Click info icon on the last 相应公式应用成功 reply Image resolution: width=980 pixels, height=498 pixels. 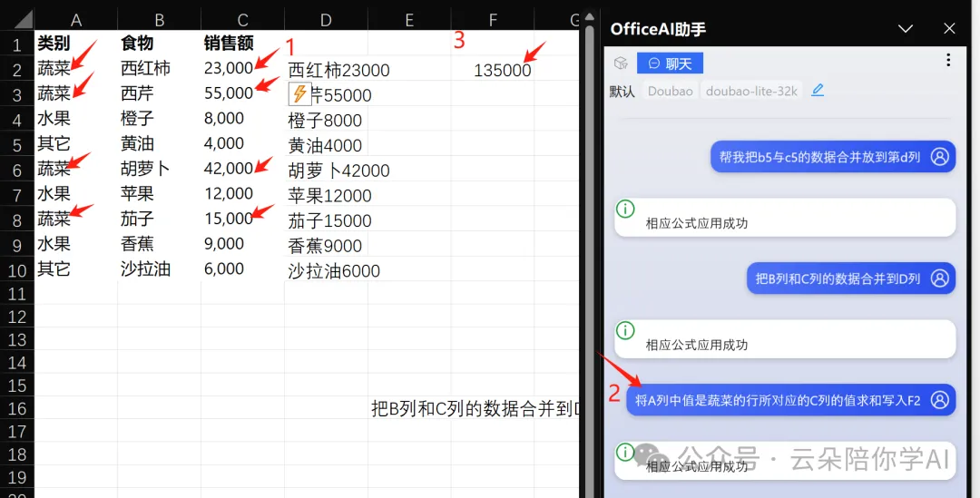pos(625,452)
